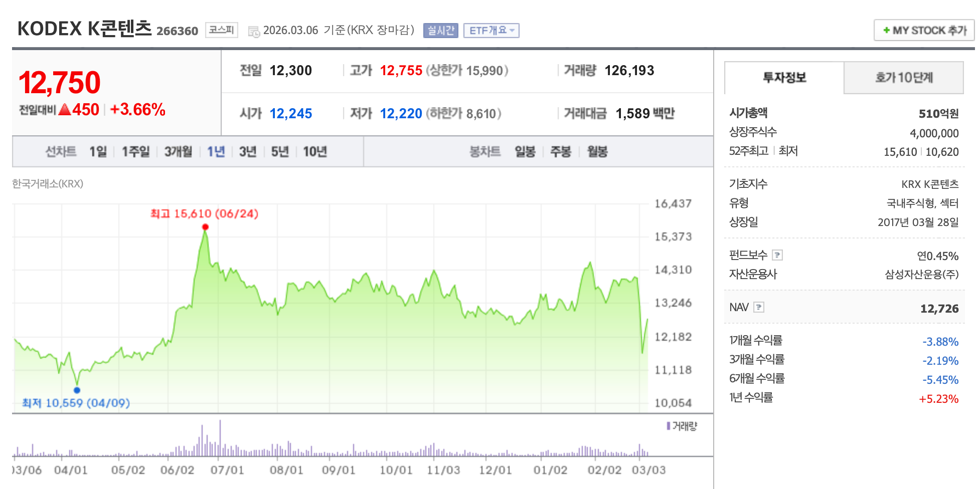Viewport: 980px width, 489px height.
Task: Click the 거래대금 value 1,589 백만
Action: [x=645, y=114]
